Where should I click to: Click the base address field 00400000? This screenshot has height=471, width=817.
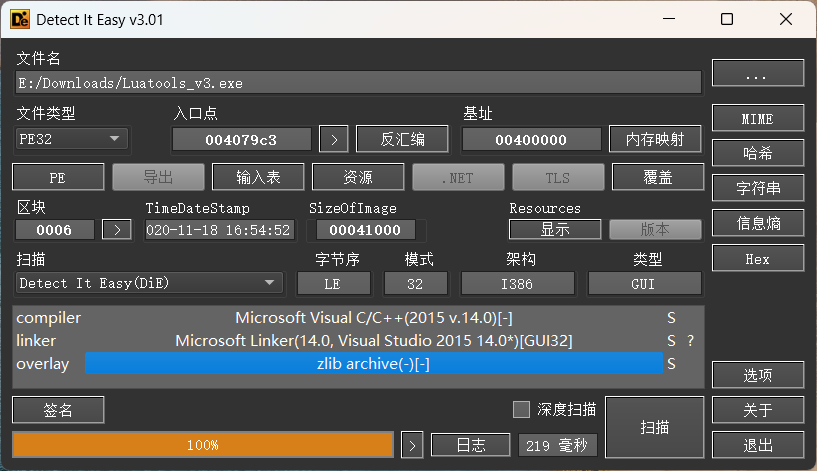tap(531, 140)
